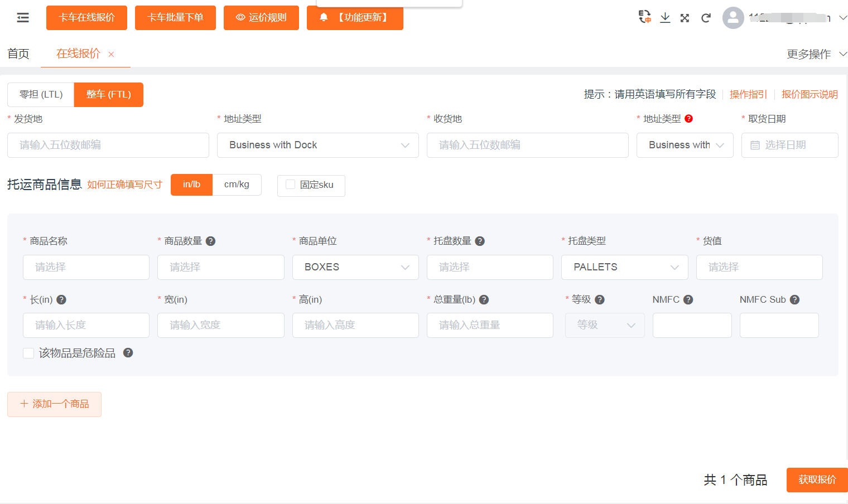The height and width of the screenshot is (504, 848).
Task: Close the 在线报价 tab
Action: point(111,54)
